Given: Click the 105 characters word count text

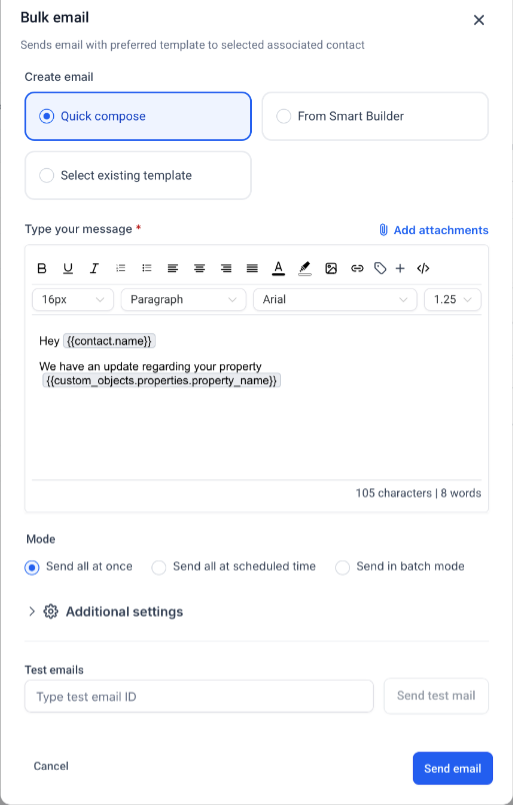Looking at the screenshot, I should (418, 493).
